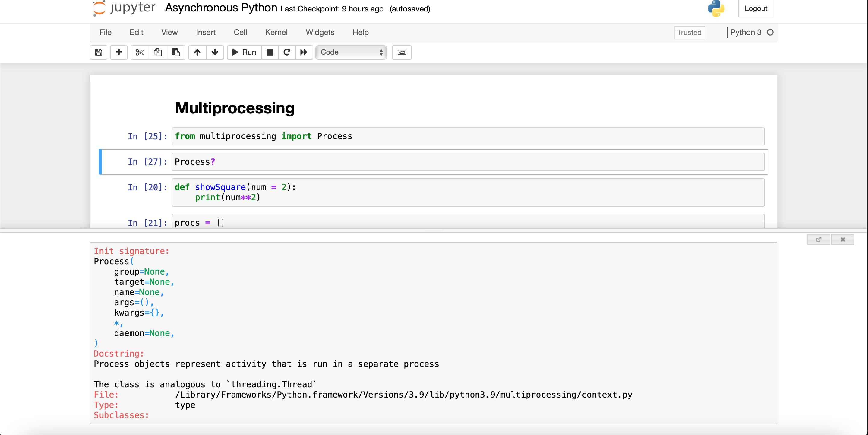The height and width of the screenshot is (435, 868).
Task: Interrupt the kernel with stop icon
Action: coord(270,52)
